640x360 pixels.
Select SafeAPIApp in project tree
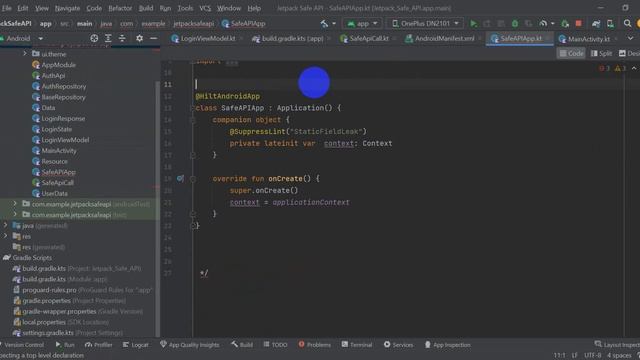click(x=58, y=172)
